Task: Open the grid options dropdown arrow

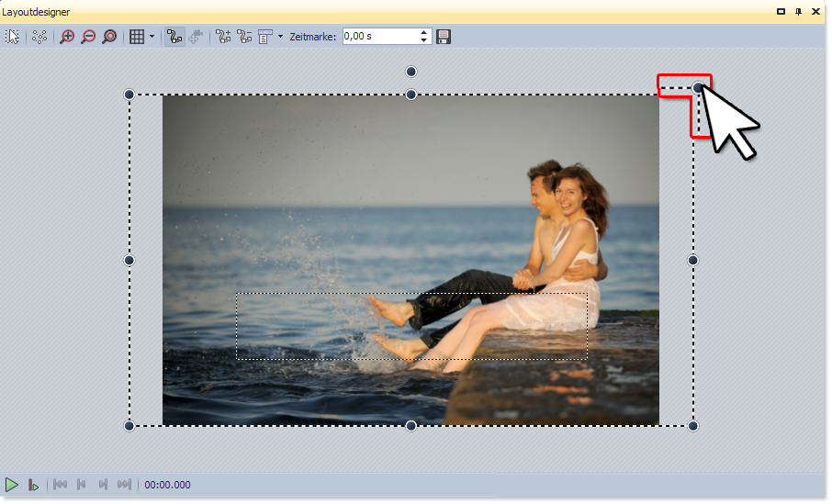Action: (152, 37)
